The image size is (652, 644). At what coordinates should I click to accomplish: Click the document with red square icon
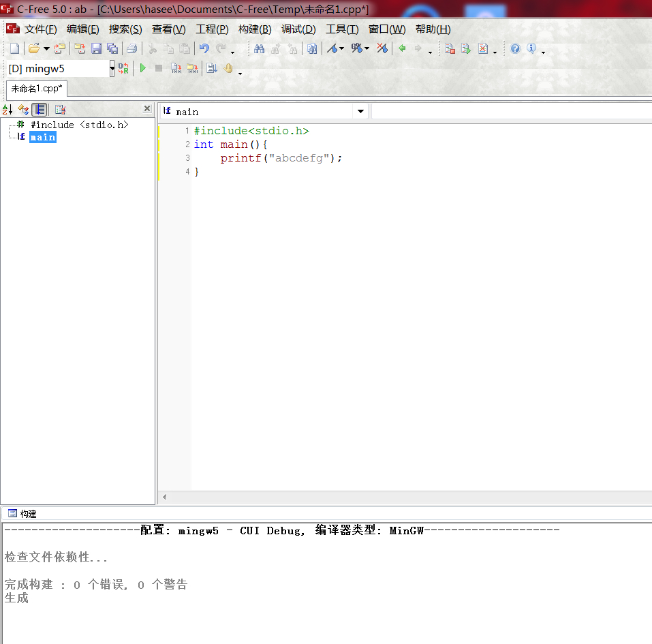pyautogui.click(x=450, y=48)
